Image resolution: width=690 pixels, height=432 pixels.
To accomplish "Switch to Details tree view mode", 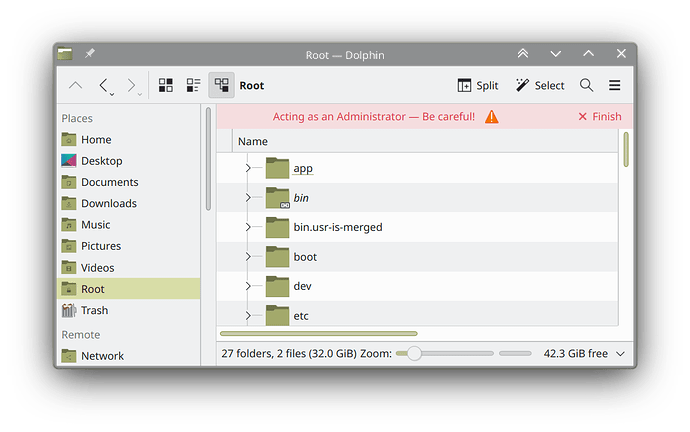I will [221, 85].
